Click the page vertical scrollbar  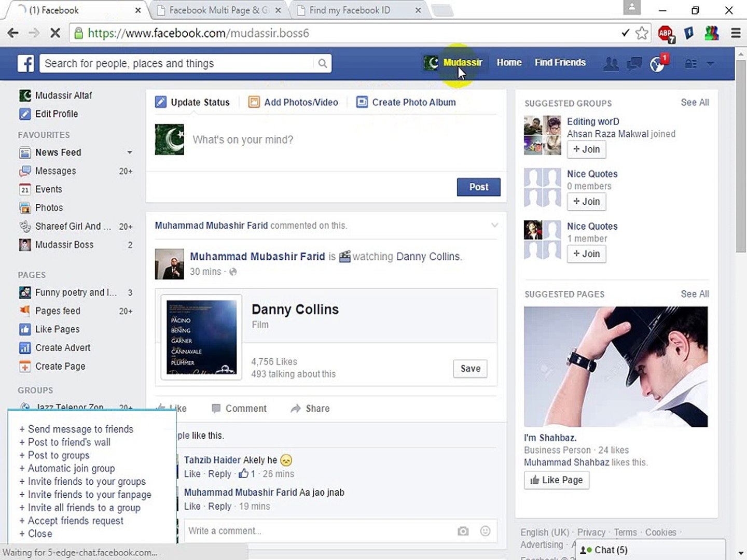tap(741, 156)
